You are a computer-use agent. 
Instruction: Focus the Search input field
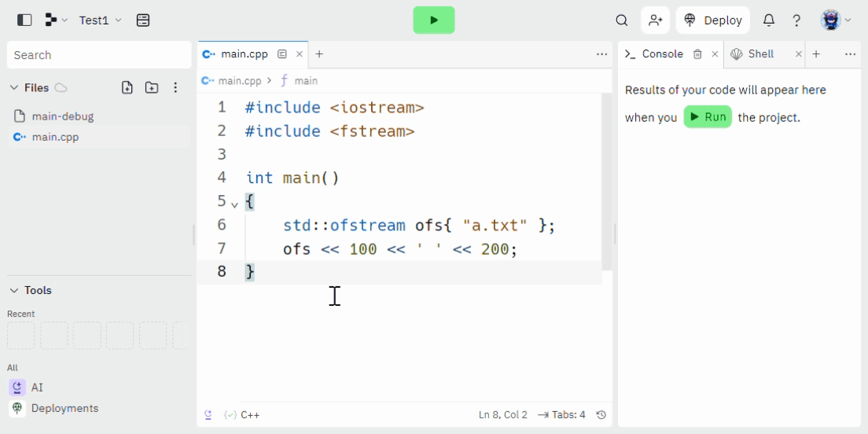click(99, 55)
